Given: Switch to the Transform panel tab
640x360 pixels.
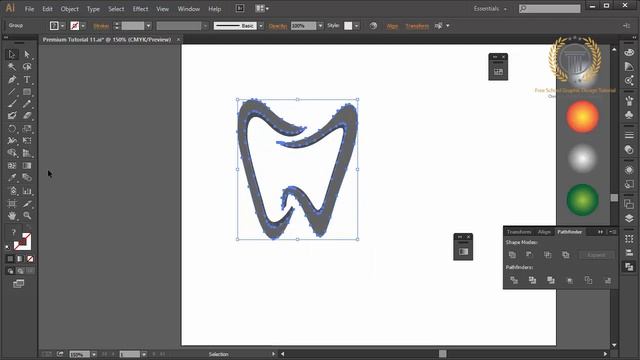Looking at the screenshot, I should coord(519,232).
